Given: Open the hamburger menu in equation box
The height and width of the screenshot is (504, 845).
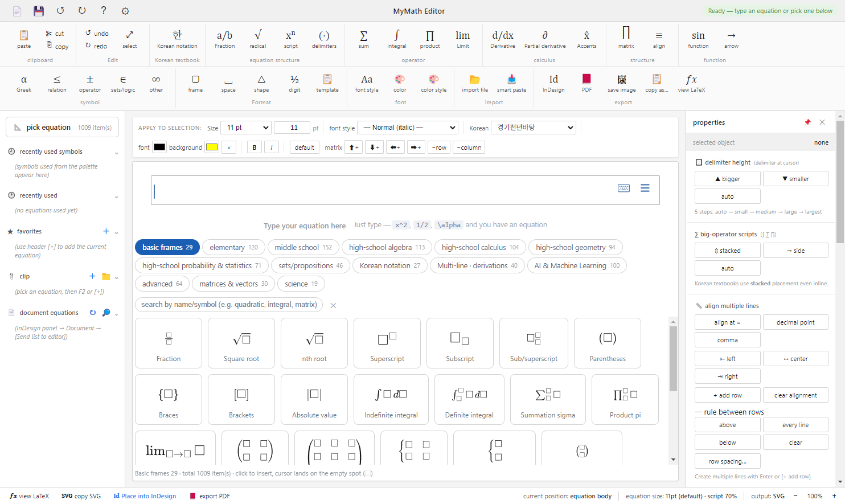Looking at the screenshot, I should [x=645, y=188].
